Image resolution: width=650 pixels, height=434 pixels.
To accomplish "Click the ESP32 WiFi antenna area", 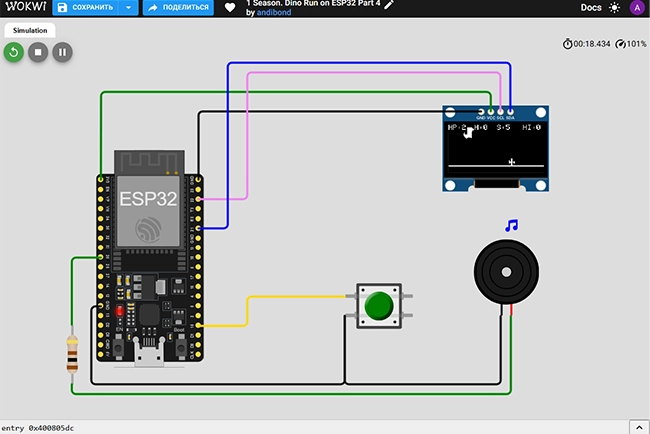I will tap(149, 162).
